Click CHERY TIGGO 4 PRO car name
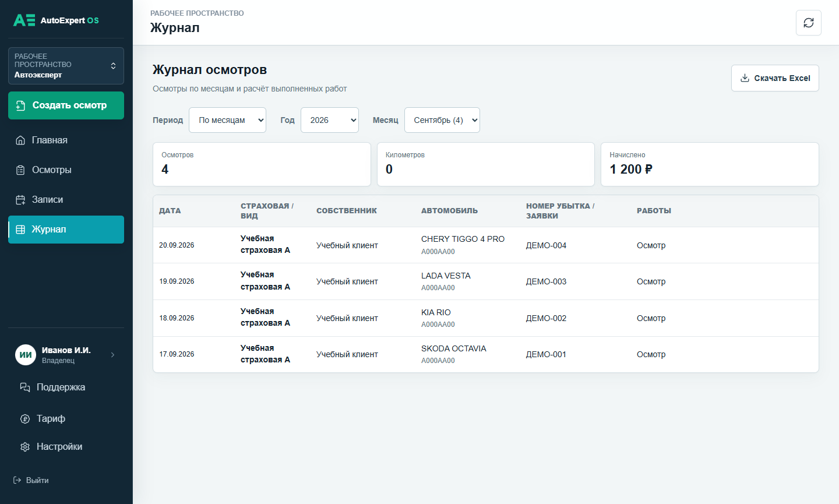839x504 pixels. coord(463,239)
